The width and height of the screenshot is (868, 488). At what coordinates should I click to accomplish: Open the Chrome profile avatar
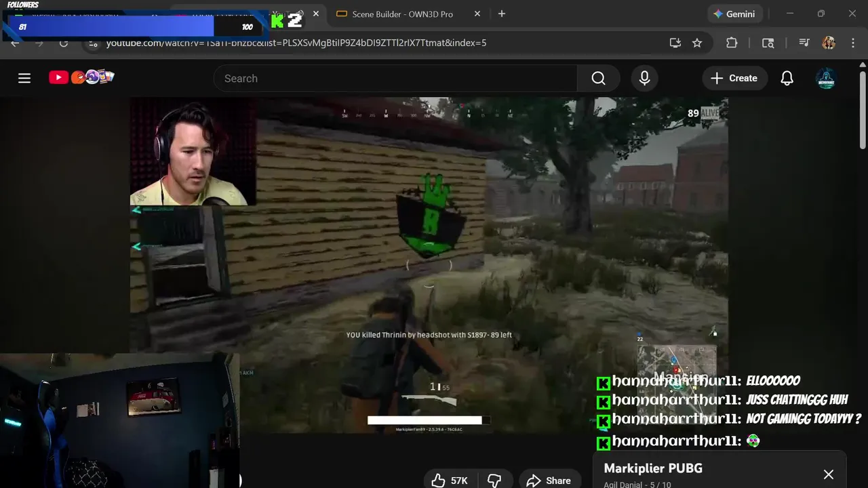pyautogui.click(x=829, y=43)
